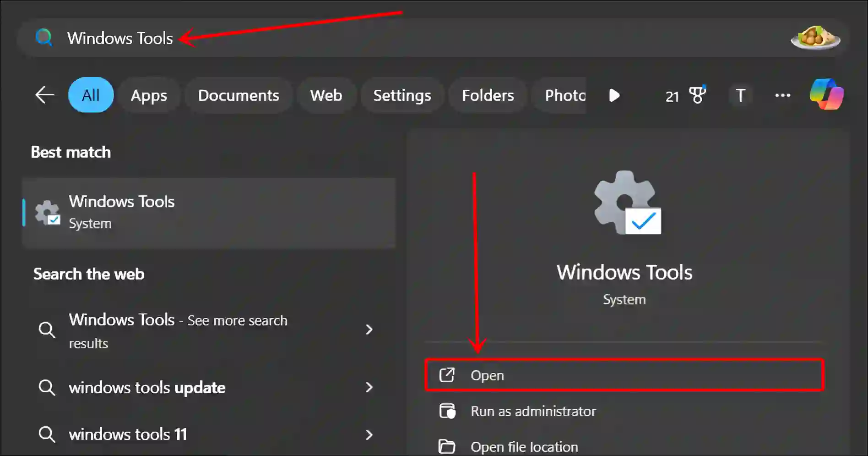Click the Open file location folder icon

point(447,446)
